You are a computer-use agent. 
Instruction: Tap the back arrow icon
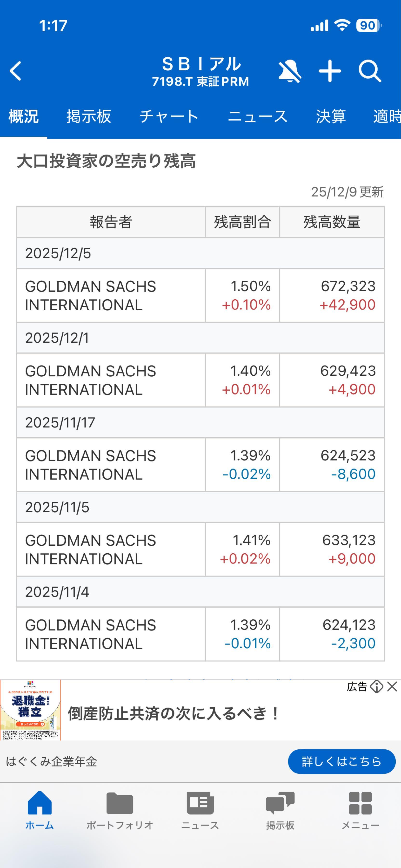point(15,71)
